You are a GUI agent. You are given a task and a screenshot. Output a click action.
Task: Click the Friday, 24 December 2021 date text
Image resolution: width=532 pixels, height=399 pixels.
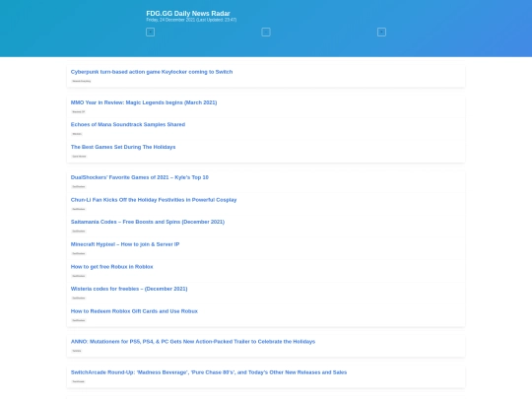191,20
